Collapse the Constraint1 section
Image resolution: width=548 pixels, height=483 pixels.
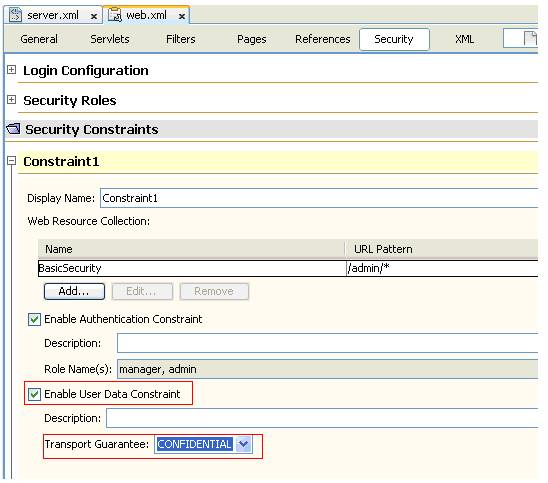pos(12,161)
